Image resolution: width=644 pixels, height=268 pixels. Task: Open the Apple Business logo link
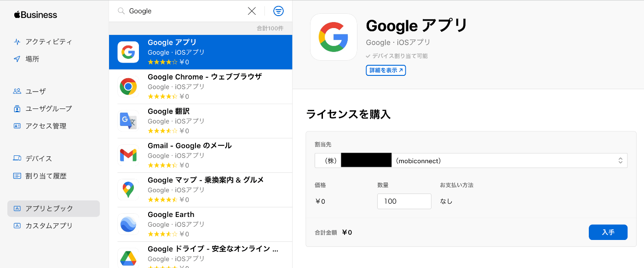point(35,15)
